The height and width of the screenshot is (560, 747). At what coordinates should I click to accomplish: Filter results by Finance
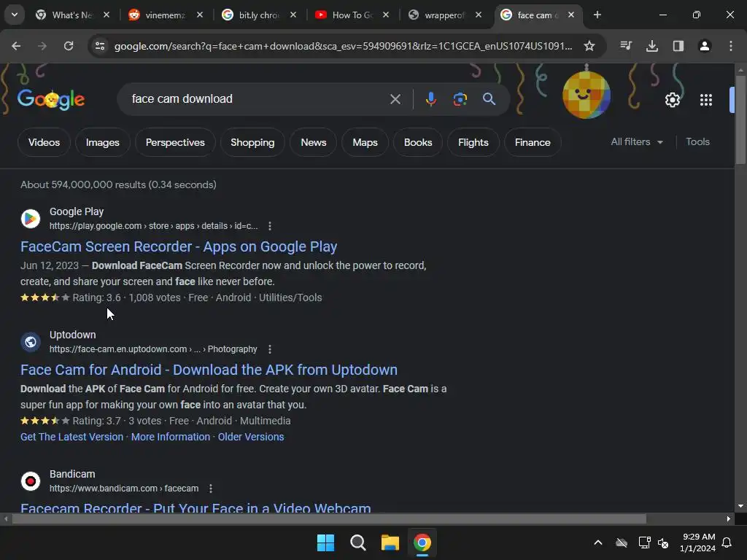[532, 142]
